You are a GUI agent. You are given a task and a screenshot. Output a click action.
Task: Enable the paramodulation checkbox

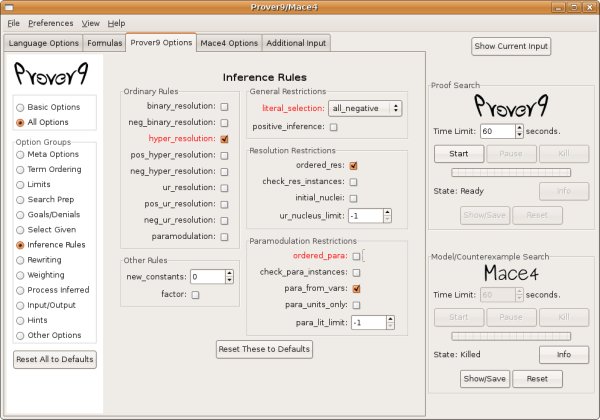coord(224,237)
